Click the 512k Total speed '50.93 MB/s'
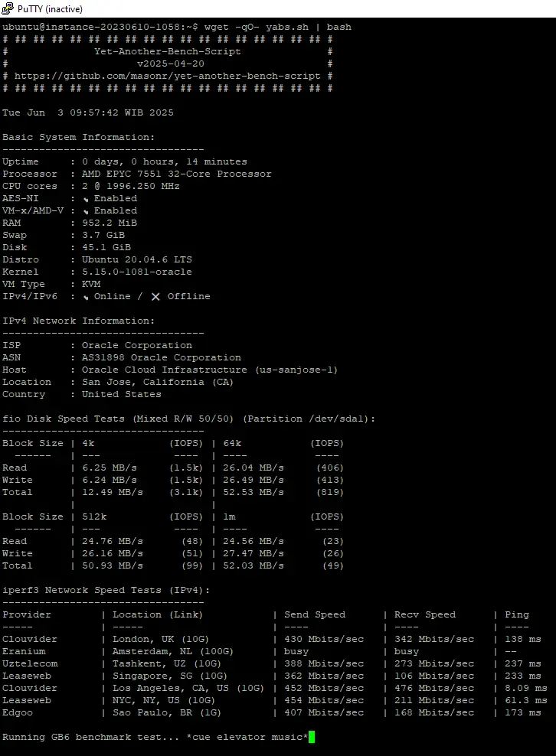556x756 pixels. pyautogui.click(x=113, y=565)
